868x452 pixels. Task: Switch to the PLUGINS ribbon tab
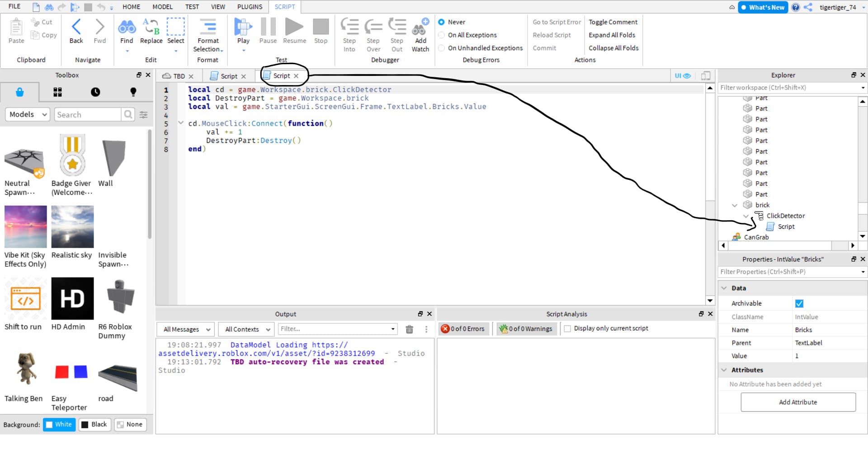(250, 7)
